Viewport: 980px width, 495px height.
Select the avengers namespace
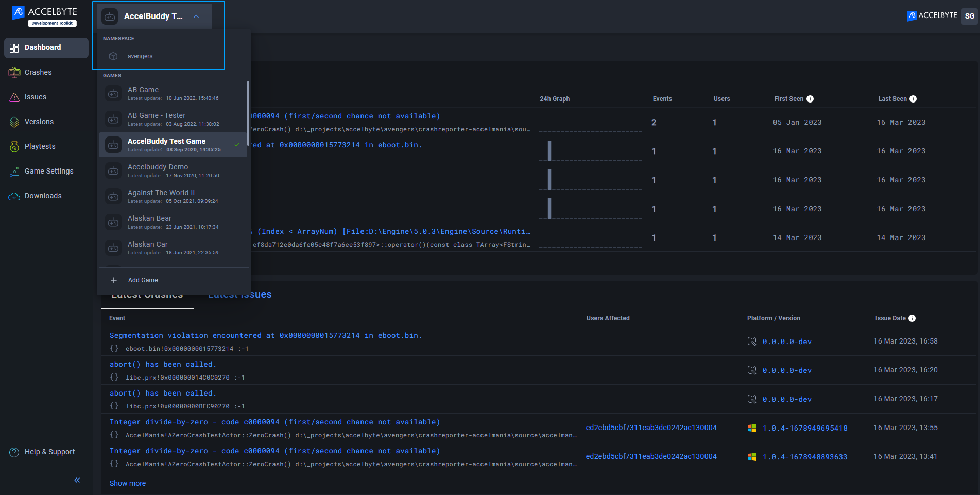click(x=174, y=56)
